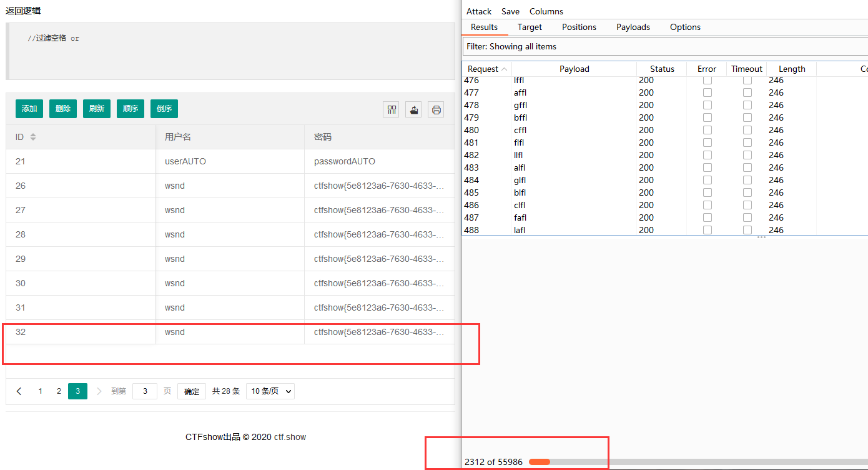Click the Error column header

707,69
